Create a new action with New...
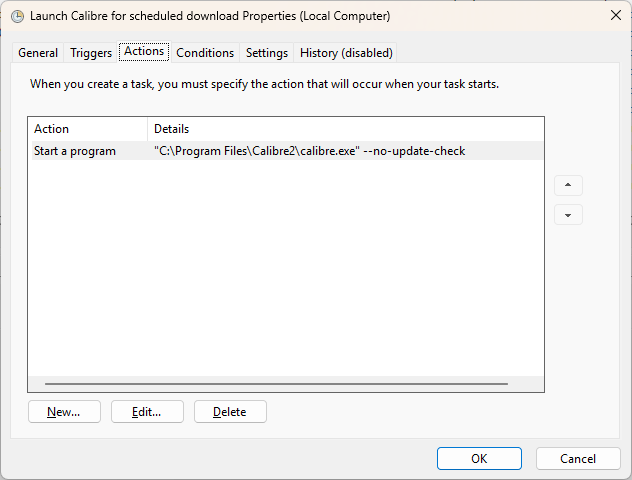The height and width of the screenshot is (480, 632). coord(64,411)
